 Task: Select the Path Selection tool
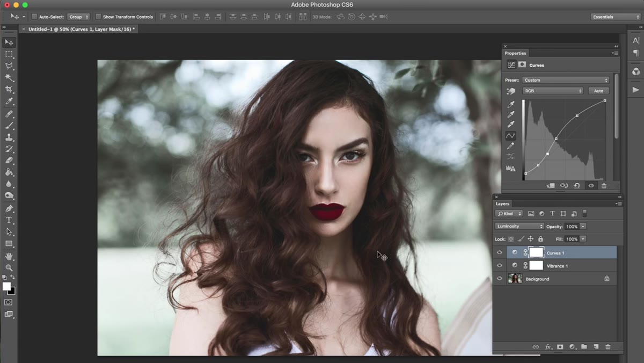[x=9, y=232]
